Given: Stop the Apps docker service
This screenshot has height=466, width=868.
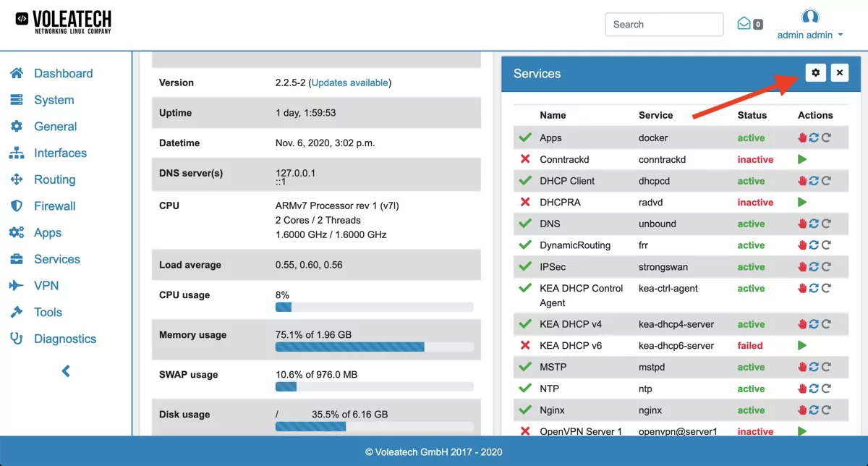Looking at the screenshot, I should [801, 137].
